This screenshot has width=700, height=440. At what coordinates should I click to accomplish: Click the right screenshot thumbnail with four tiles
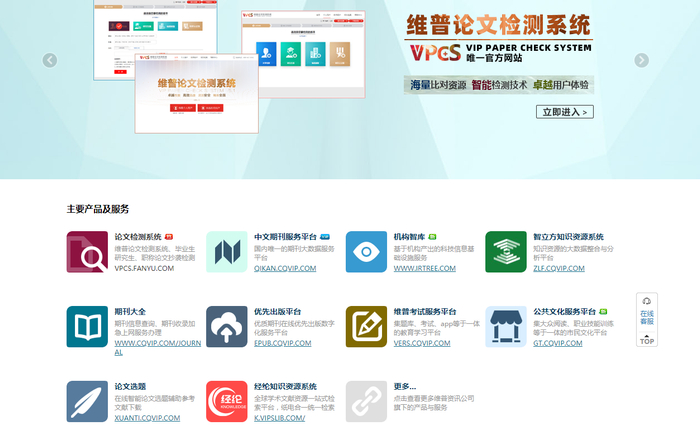click(304, 54)
